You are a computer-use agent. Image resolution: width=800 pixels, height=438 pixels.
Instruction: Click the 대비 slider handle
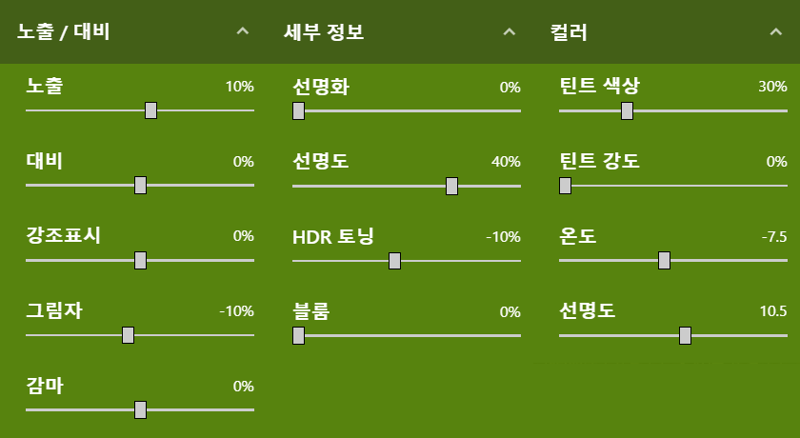point(140,185)
